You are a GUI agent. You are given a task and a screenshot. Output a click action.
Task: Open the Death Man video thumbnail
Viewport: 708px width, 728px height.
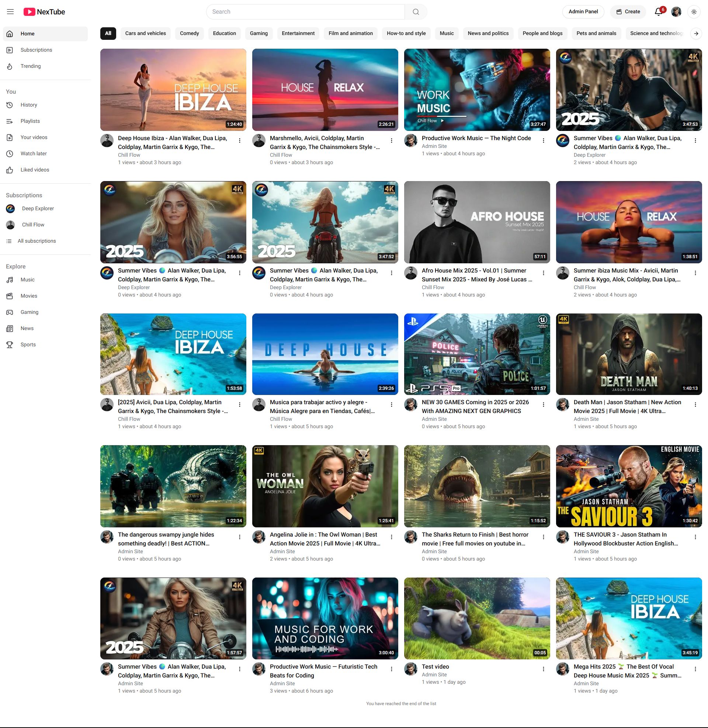(628, 354)
